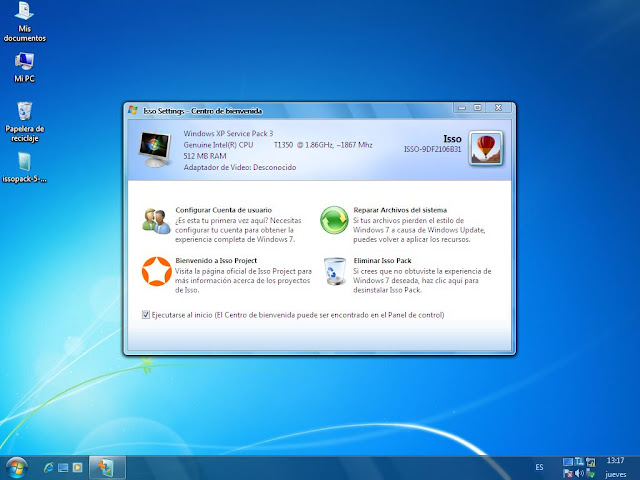The image size is (640, 480).
Task: Open the ES language bar indicator
Action: click(540, 467)
